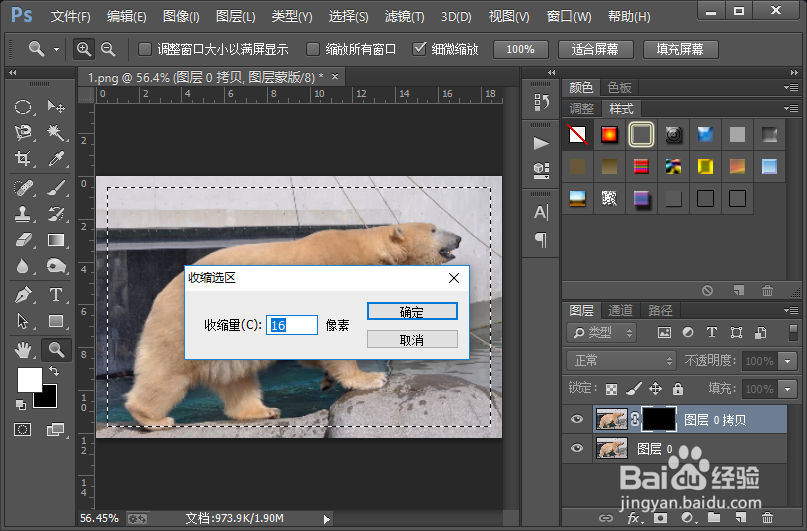Select the Blur tool
This screenshot has height=531, width=807.
point(23,266)
